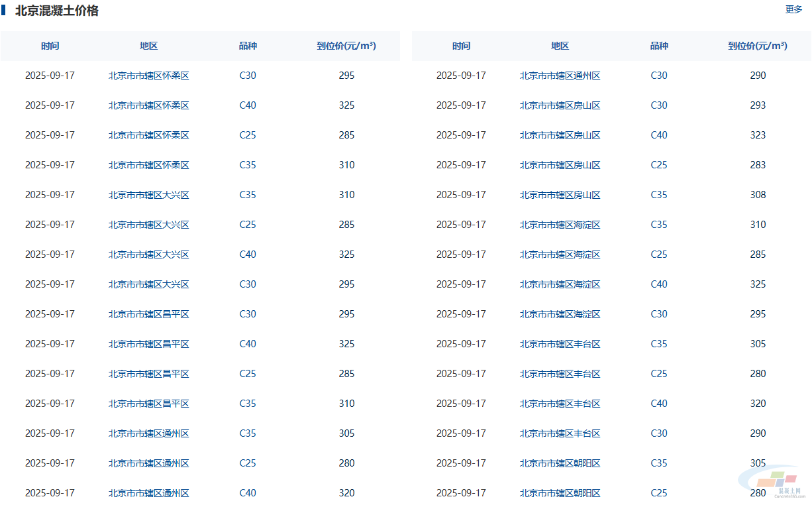This screenshot has height=505, width=812.
Task: Select the C30 grade link for 丰台区
Action: point(659,433)
